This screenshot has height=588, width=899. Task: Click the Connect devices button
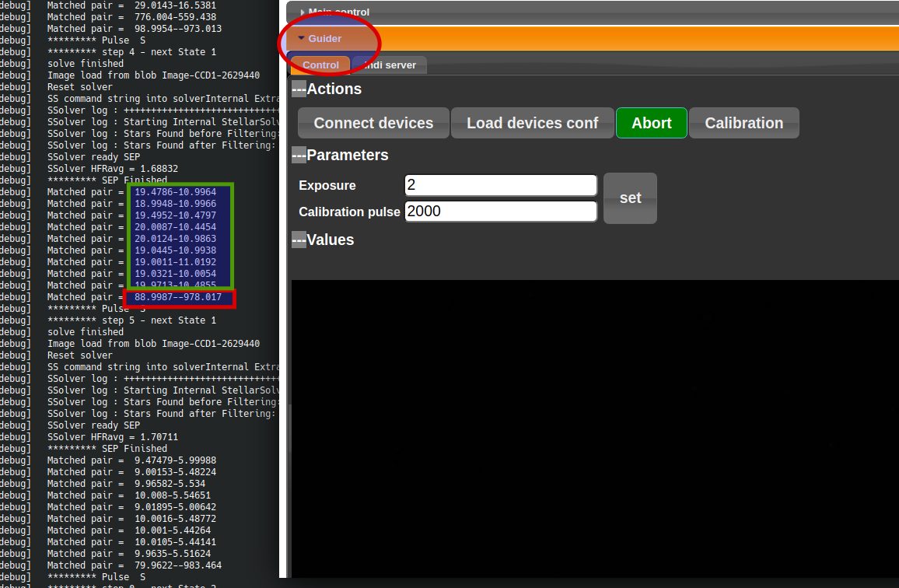373,123
